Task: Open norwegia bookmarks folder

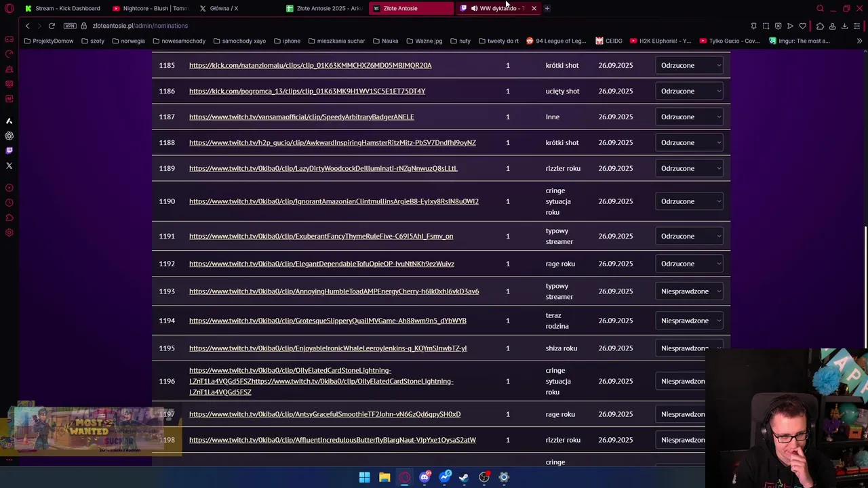Action: [x=128, y=41]
